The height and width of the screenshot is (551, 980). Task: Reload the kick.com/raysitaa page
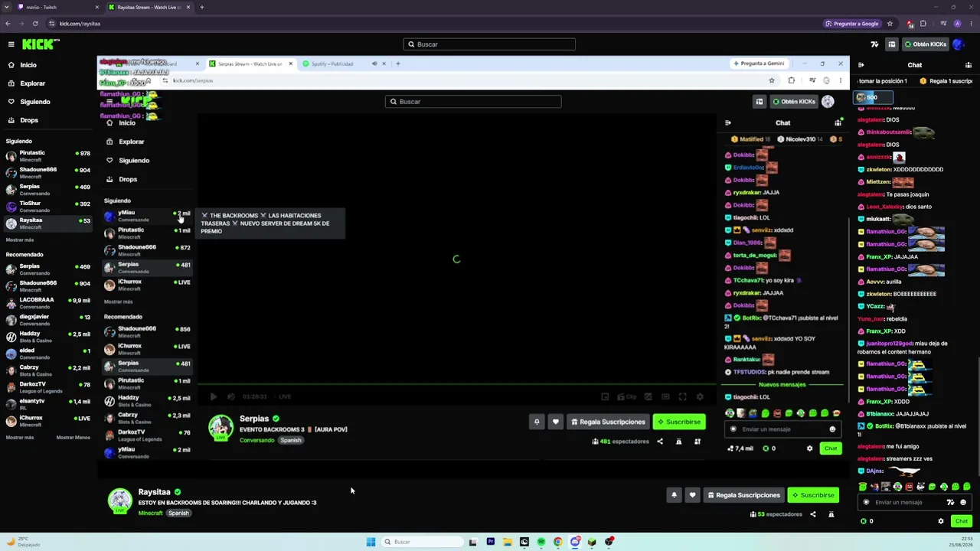coord(35,24)
